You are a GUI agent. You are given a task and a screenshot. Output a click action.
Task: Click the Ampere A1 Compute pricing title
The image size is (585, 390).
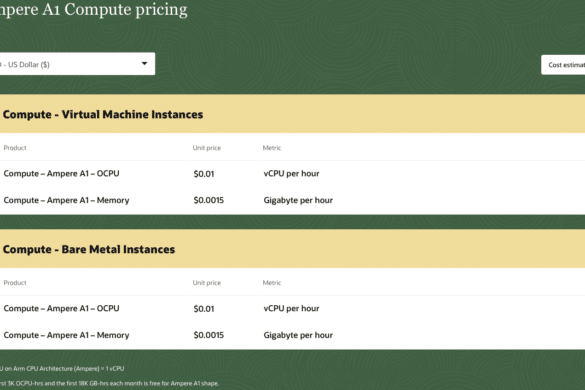[94, 9]
